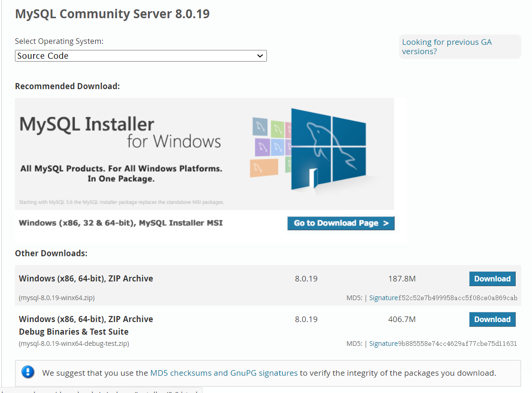This screenshot has width=532, height=393.
Task: Download the 187.8M ZIP Archive
Action: (492, 279)
